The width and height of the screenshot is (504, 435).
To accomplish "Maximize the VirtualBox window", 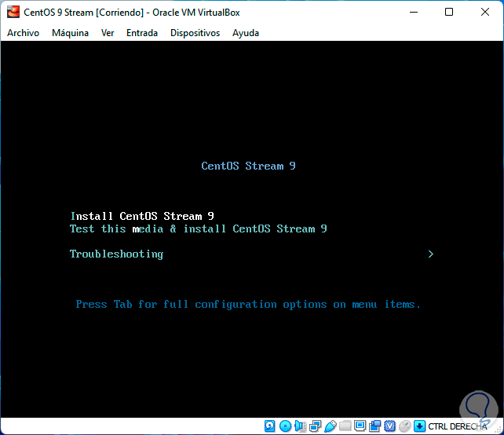I will click(x=449, y=13).
